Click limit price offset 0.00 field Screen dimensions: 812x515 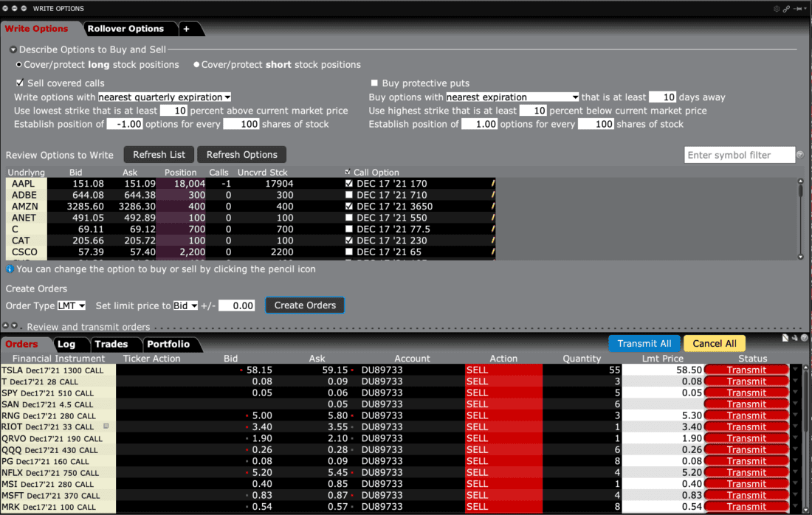tap(237, 305)
